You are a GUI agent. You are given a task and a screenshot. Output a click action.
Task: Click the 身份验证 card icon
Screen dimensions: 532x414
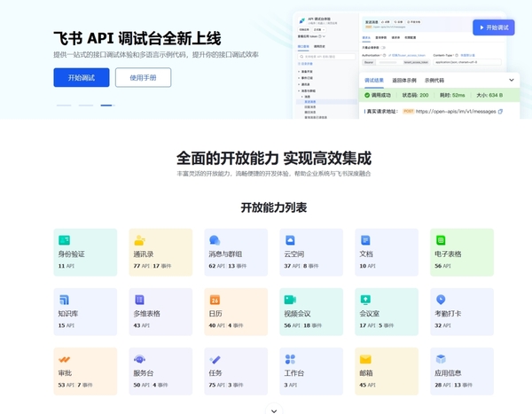point(64,240)
